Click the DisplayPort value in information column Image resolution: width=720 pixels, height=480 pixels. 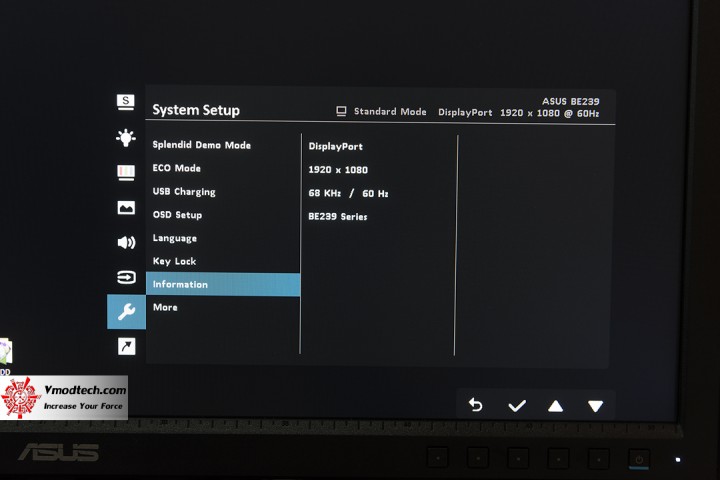coord(336,147)
